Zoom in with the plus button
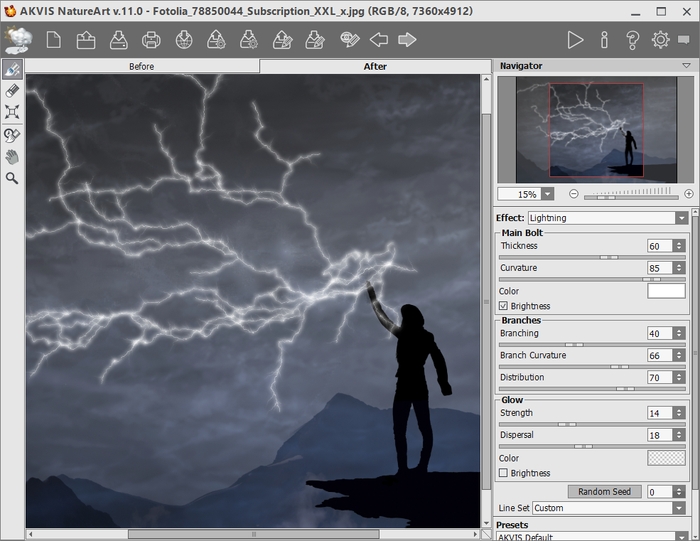 689,194
